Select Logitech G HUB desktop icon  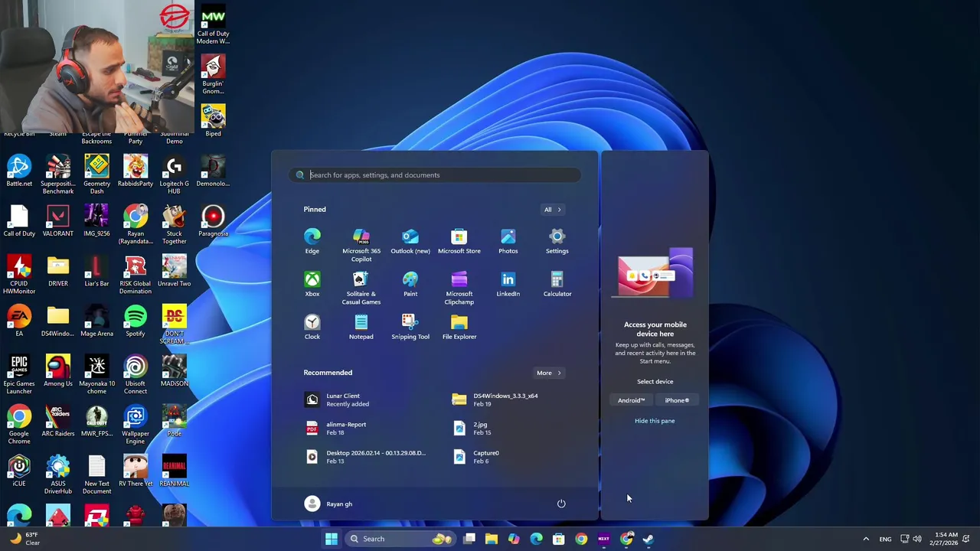pyautogui.click(x=174, y=174)
